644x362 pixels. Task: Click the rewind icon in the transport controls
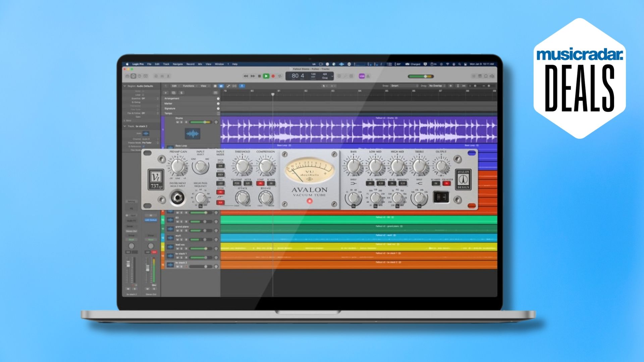pyautogui.click(x=246, y=76)
